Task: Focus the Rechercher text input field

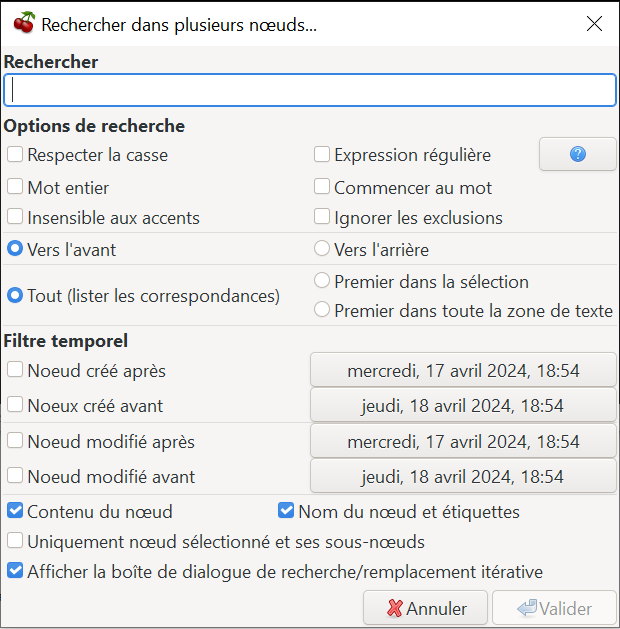Action: click(310, 90)
